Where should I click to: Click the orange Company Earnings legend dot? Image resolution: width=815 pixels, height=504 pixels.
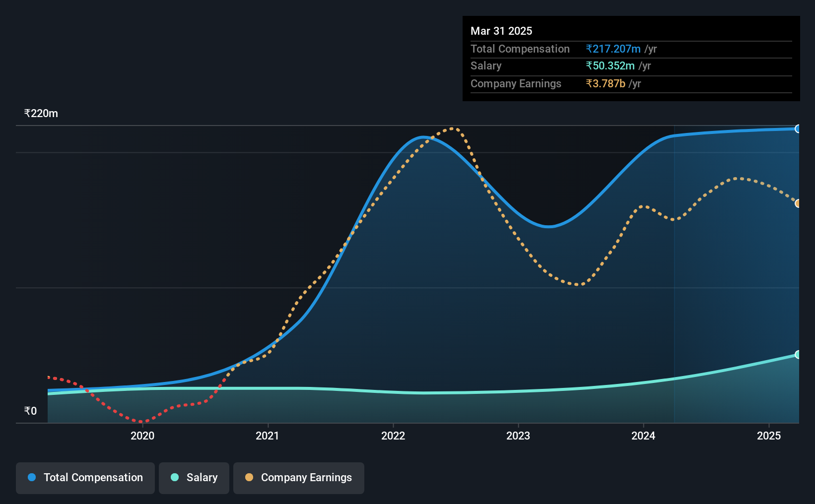point(249,477)
